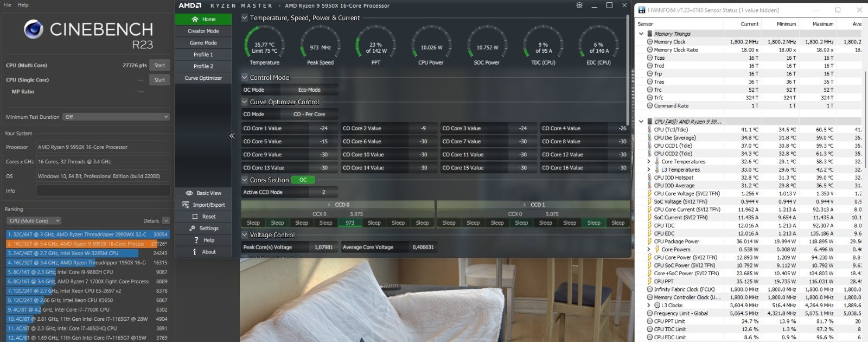Click the Import/Export icon

(186, 205)
